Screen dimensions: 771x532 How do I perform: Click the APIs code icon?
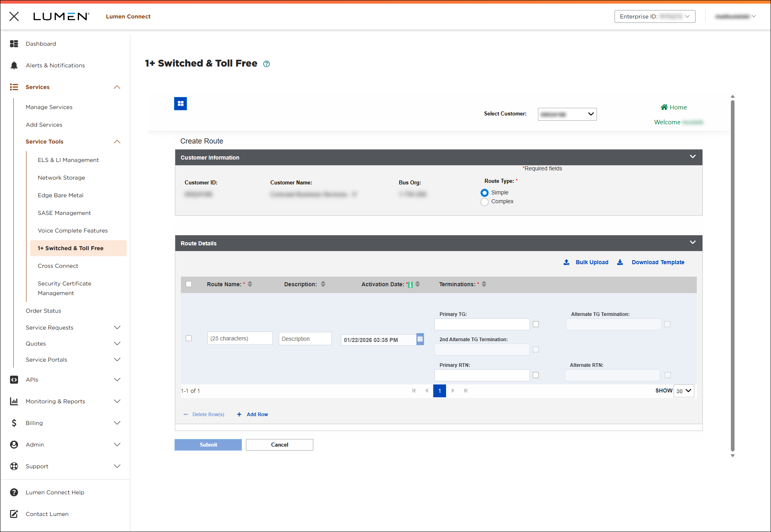14,380
